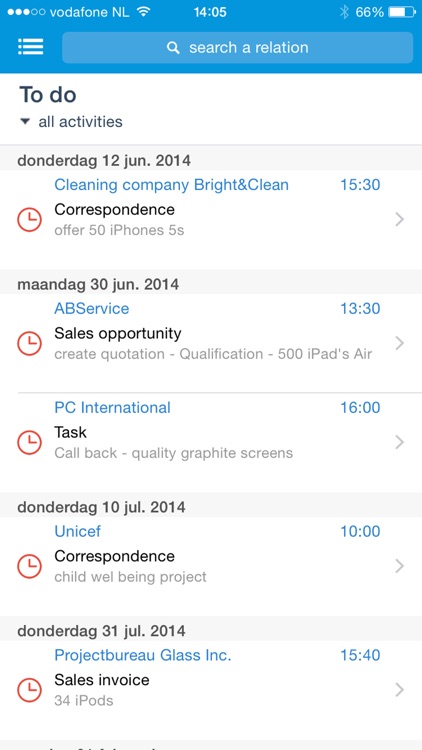Tap the Bluetooth status bar icon
Viewport: 422px width, 750px height.
(344, 12)
